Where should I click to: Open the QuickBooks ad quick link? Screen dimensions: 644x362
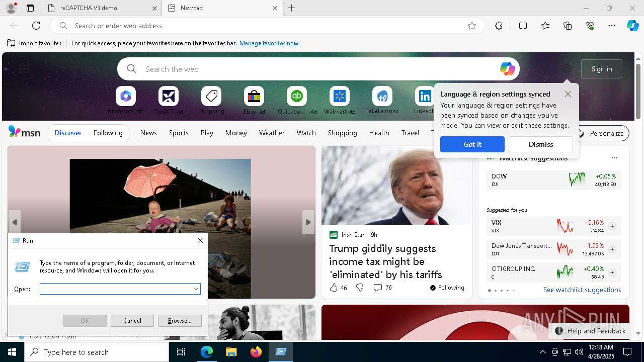(297, 101)
